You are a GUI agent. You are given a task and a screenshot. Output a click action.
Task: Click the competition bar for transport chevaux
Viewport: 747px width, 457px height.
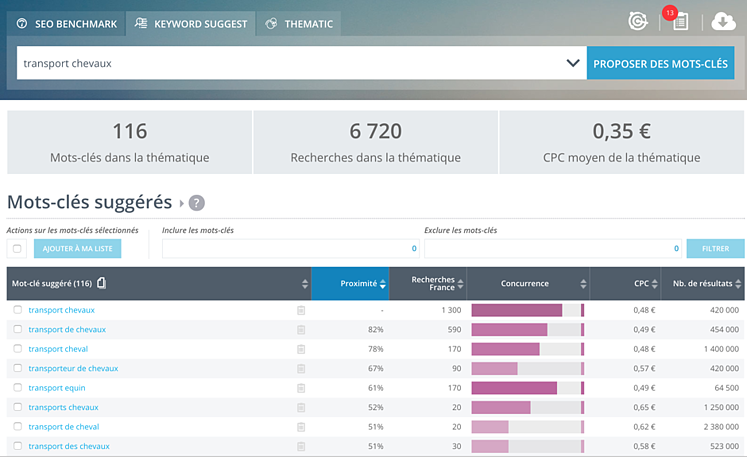pyautogui.click(x=528, y=310)
